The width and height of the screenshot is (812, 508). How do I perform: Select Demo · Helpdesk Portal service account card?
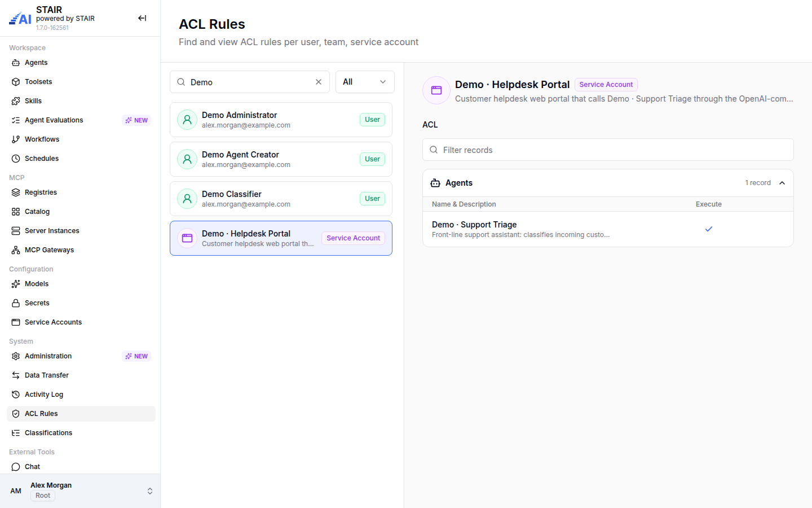tap(281, 238)
